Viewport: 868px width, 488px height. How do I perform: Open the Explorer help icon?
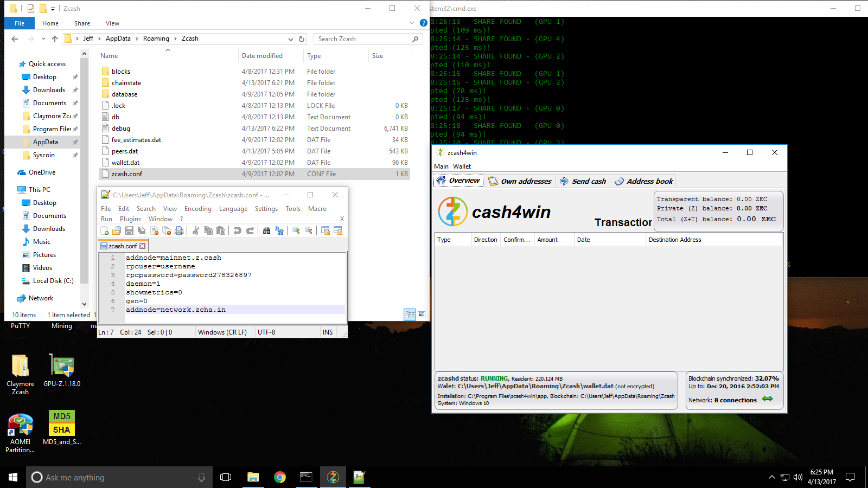click(424, 23)
